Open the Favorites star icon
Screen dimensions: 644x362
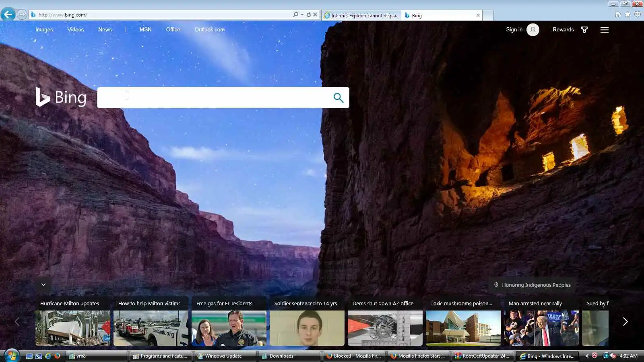tap(628, 14)
